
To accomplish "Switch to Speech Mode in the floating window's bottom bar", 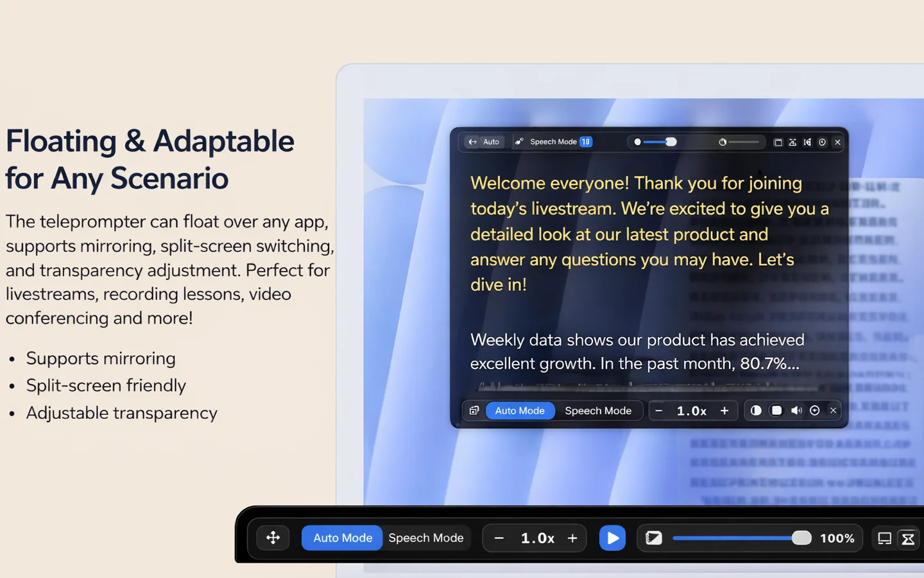I will 598,410.
